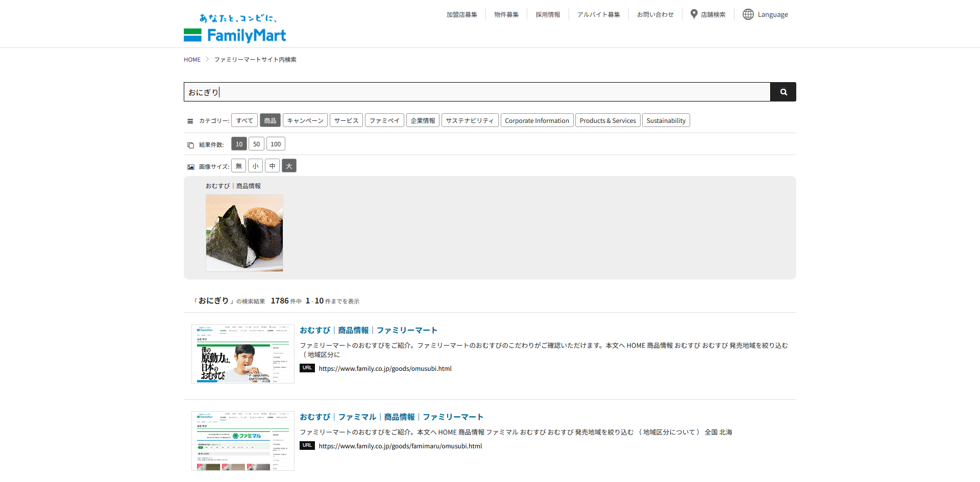Go to HOME breadcrumb
The width and height of the screenshot is (980, 482).
pos(192,60)
